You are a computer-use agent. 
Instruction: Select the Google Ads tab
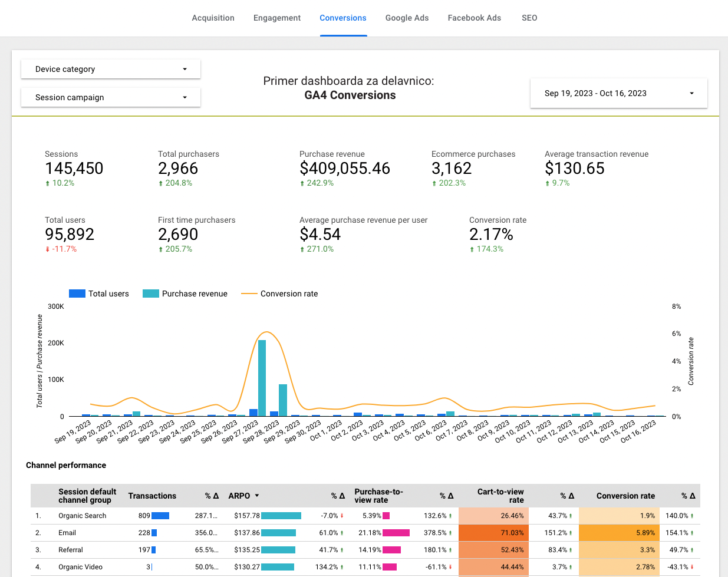coord(407,18)
